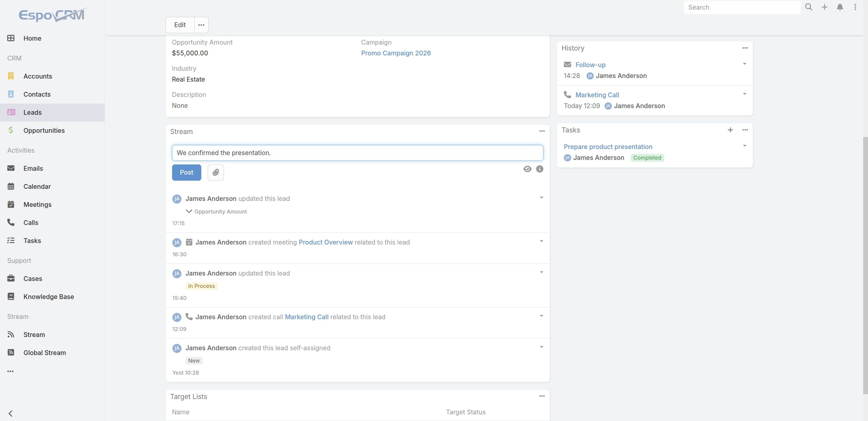Open the more actions menu next to Edit
Screen dimensions: 868x421
[201, 25]
